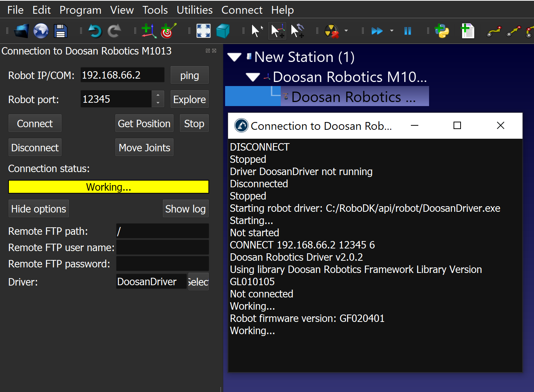Add a reference frame
This screenshot has width=534, height=392.
point(149,31)
